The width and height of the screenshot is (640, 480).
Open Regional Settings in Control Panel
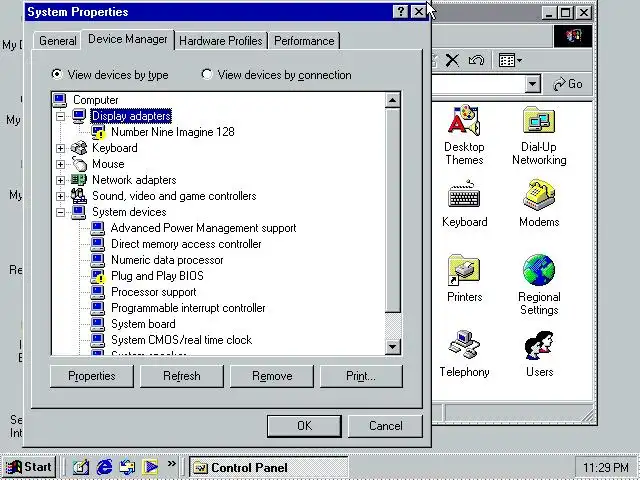(539, 285)
